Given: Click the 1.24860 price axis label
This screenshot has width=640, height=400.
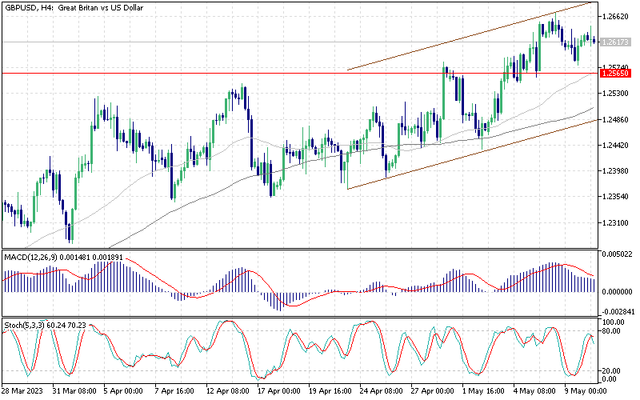Looking at the screenshot, I should pyautogui.click(x=613, y=119).
